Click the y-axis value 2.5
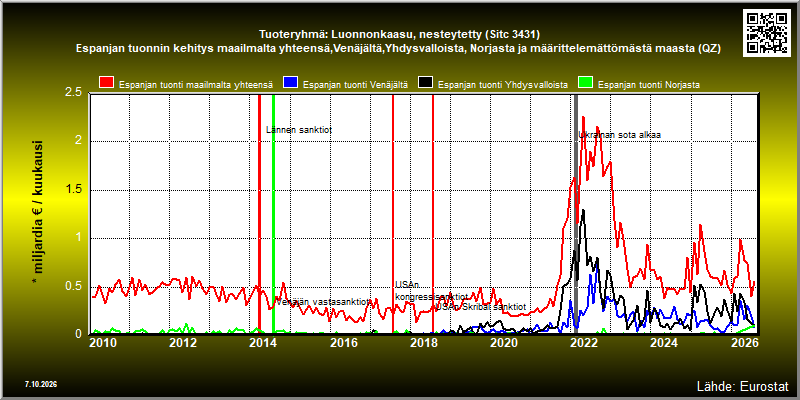This screenshot has width=800, height=400. pyautogui.click(x=73, y=92)
